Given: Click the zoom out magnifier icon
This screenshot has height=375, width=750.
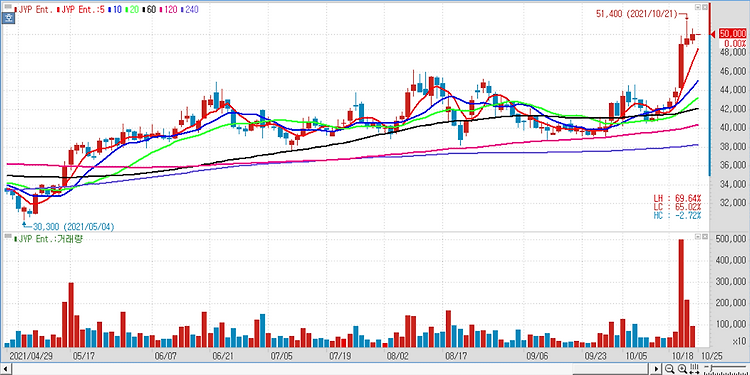Looking at the screenshot, I should coord(670,369).
